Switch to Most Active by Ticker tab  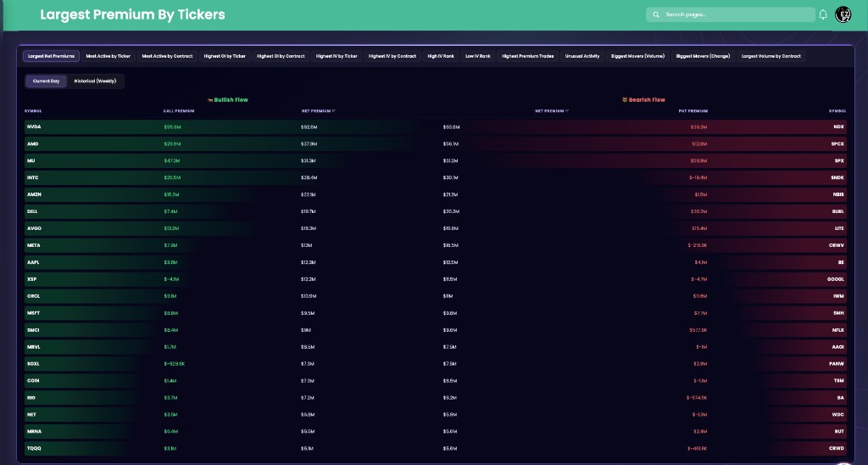[x=108, y=56]
